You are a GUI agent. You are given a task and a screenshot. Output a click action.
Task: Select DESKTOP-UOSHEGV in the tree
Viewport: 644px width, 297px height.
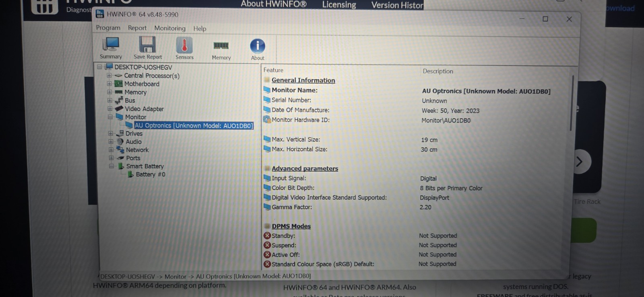(143, 67)
